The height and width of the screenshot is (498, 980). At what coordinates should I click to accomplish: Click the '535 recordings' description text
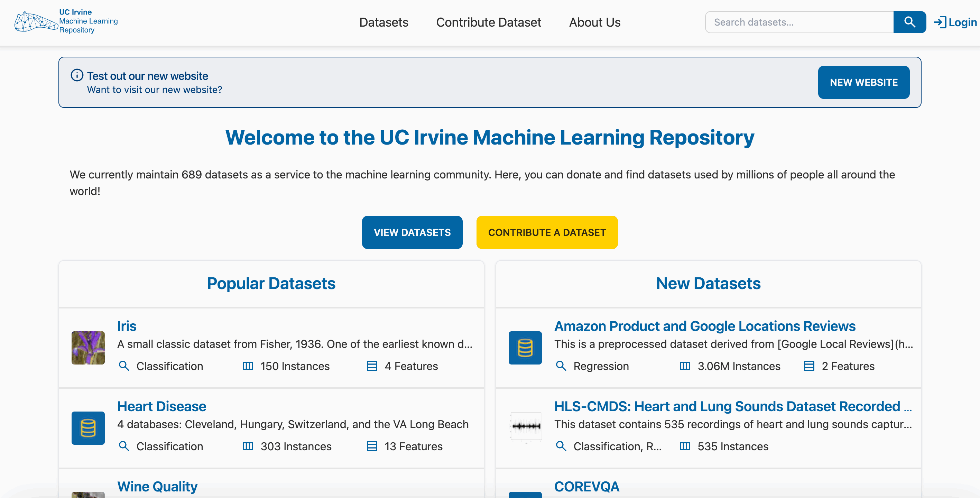(x=733, y=424)
